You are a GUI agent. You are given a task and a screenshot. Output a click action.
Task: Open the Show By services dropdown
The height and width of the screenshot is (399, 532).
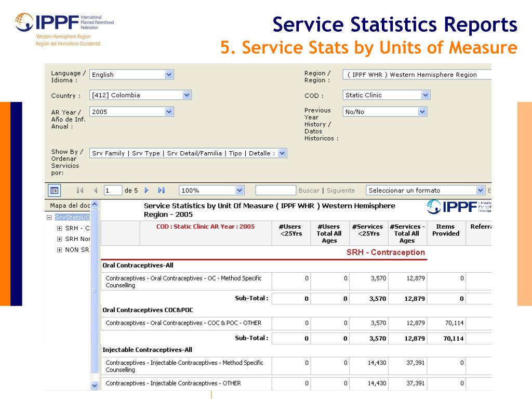[188, 153]
